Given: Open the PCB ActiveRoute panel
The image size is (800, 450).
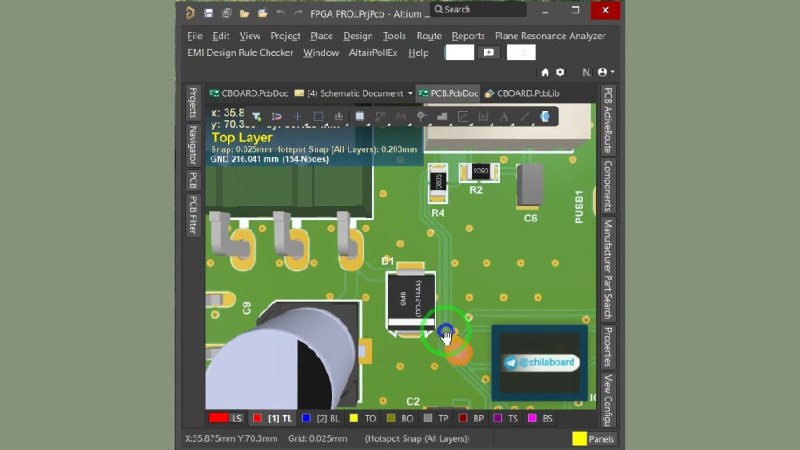Looking at the screenshot, I should tap(608, 120).
